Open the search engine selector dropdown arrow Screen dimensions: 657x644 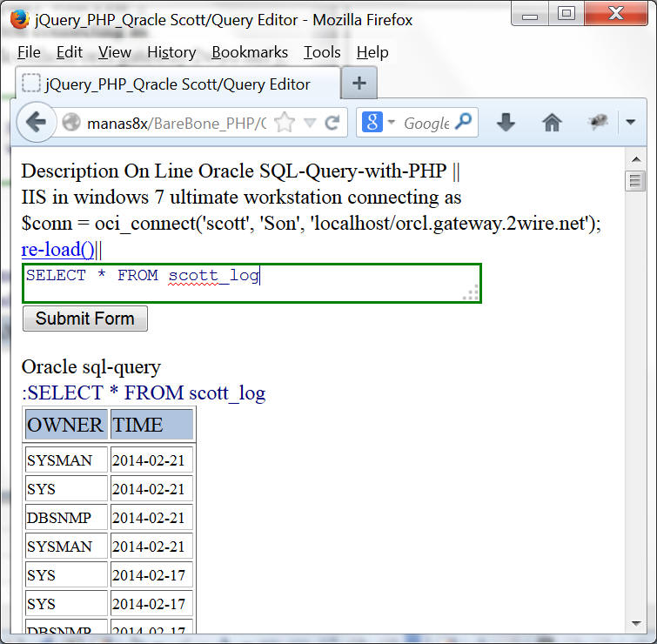pos(392,122)
